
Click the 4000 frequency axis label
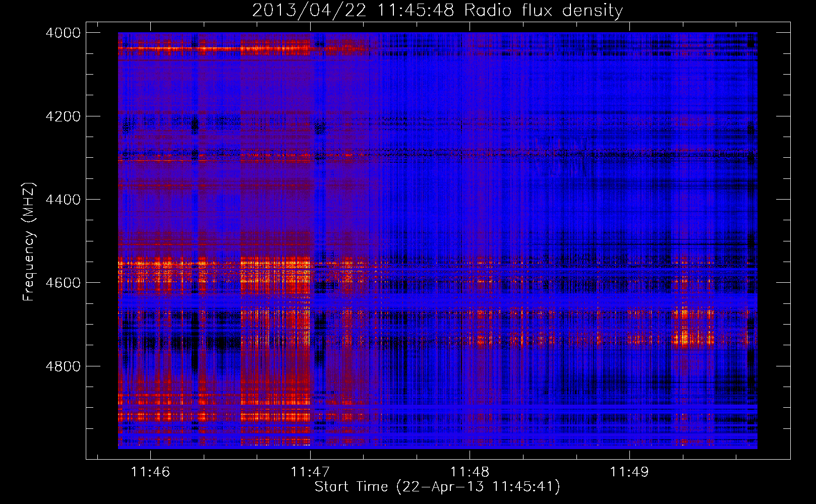point(63,33)
